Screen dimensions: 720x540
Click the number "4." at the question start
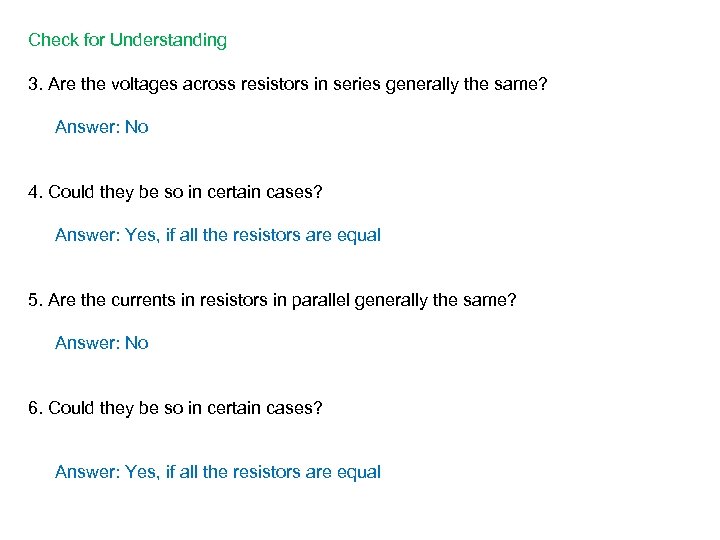click(x=35, y=192)
